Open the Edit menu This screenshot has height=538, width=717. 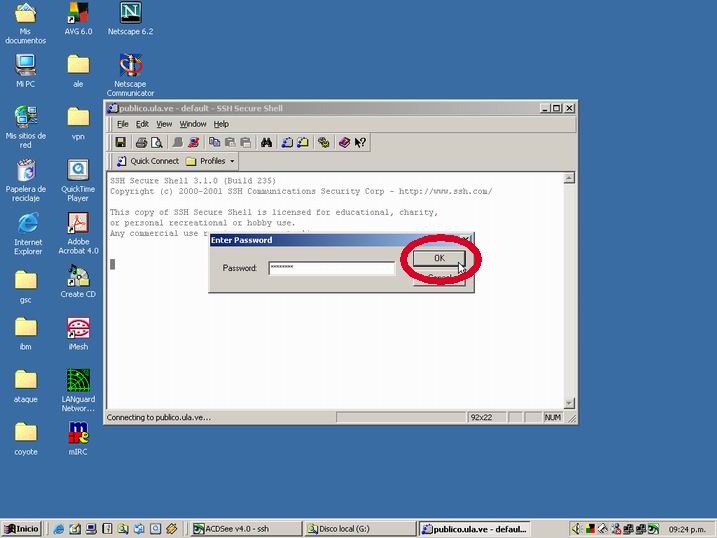click(x=142, y=124)
